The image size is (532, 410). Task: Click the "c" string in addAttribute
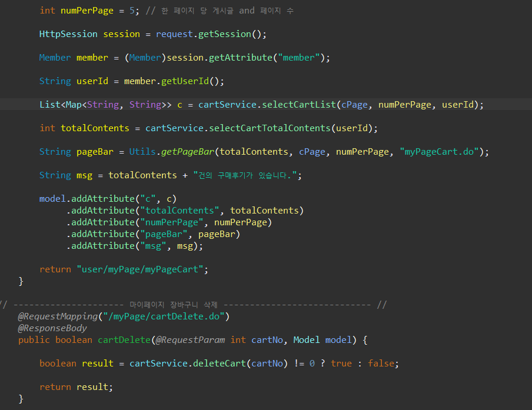coord(148,199)
